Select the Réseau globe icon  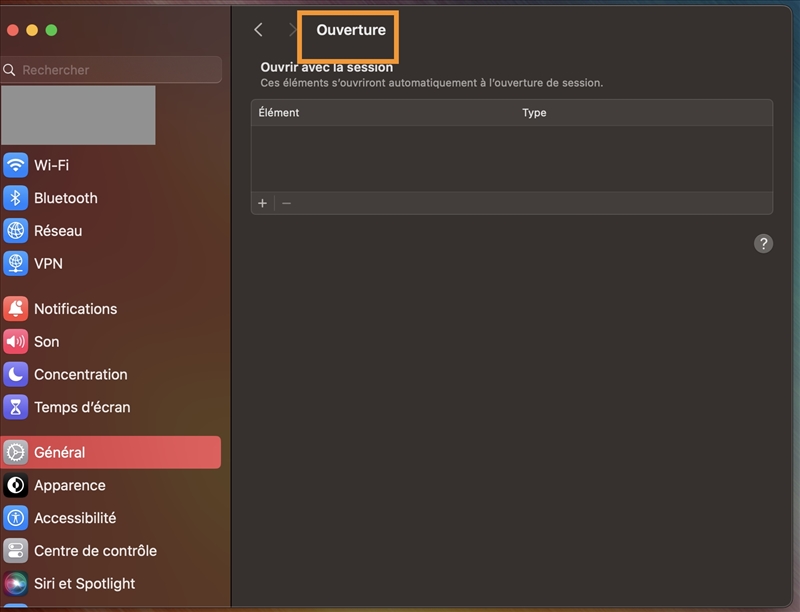[16, 231]
